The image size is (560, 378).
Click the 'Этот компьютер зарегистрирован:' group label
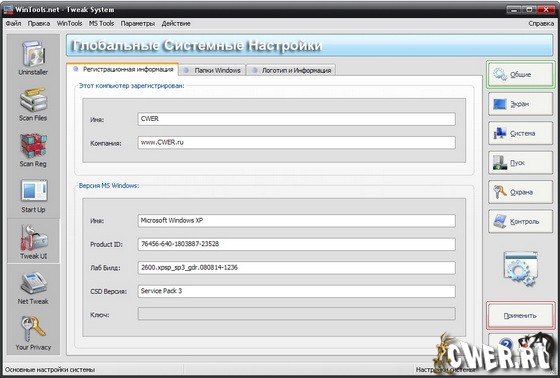click(131, 86)
